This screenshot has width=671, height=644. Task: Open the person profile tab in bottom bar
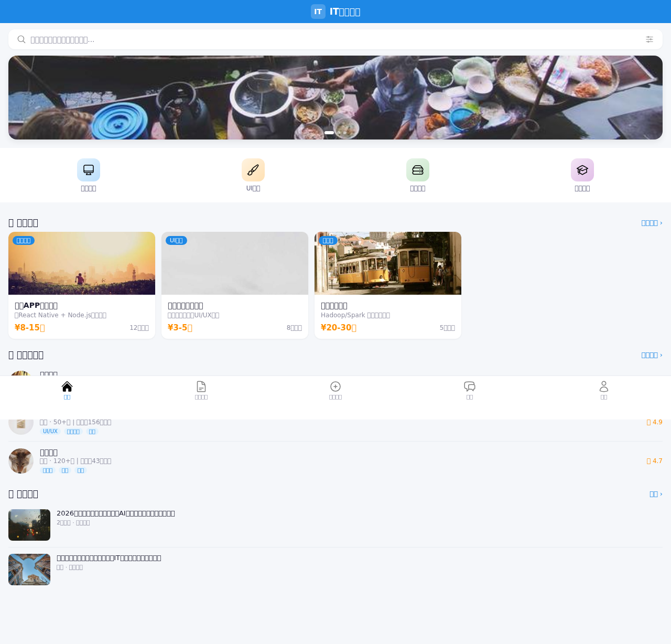click(604, 387)
